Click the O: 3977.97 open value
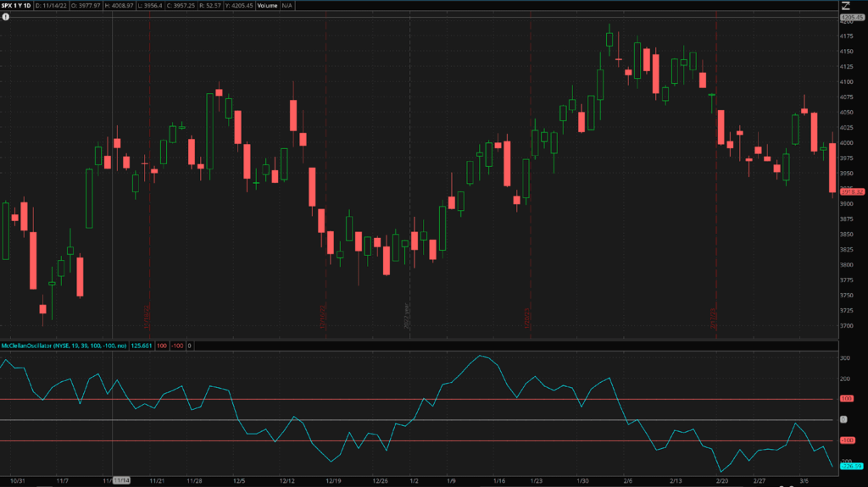 tap(86, 6)
